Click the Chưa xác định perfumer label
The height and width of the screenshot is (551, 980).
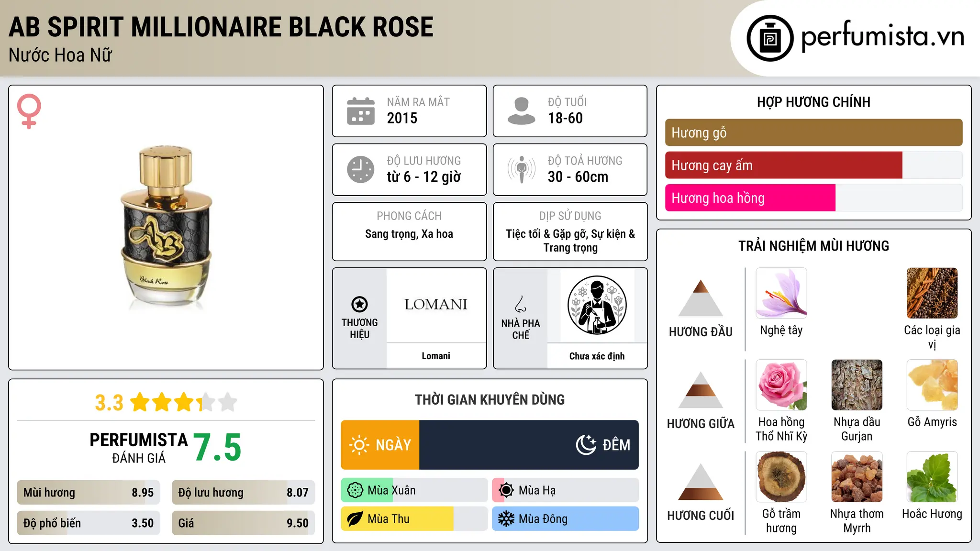(x=597, y=356)
